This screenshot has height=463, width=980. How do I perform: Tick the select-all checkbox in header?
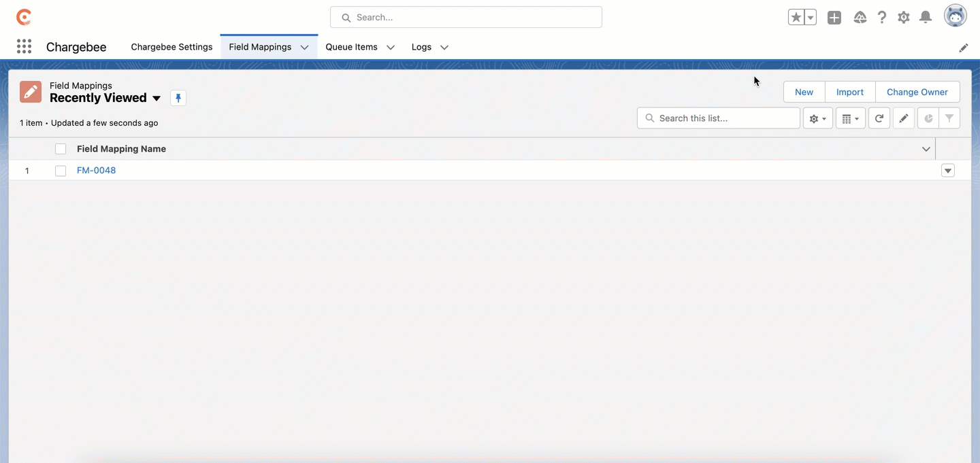click(61, 149)
